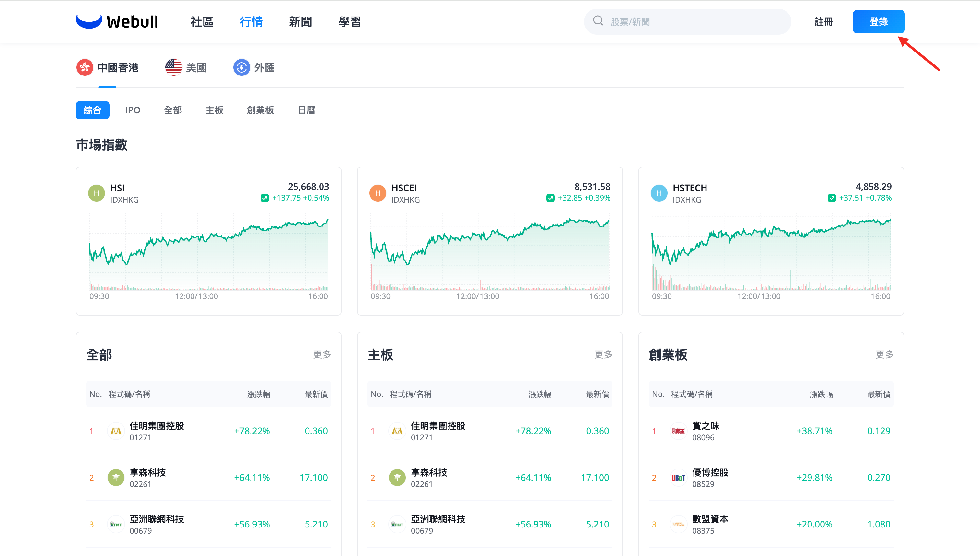Click the HSI index name
Screen dimensions: 980x556
tap(117, 188)
